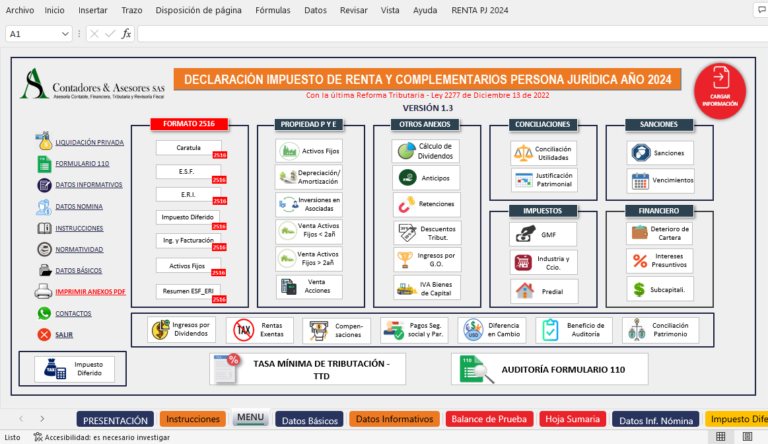768x444 pixels.
Task: Open Depreciación/Amortización annex
Action: pyautogui.click(x=309, y=177)
